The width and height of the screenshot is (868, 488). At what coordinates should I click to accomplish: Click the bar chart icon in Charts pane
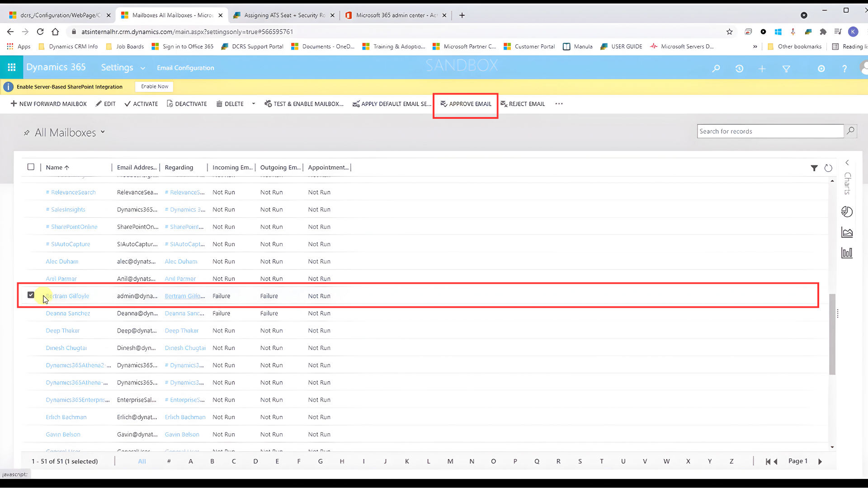pos(847,253)
